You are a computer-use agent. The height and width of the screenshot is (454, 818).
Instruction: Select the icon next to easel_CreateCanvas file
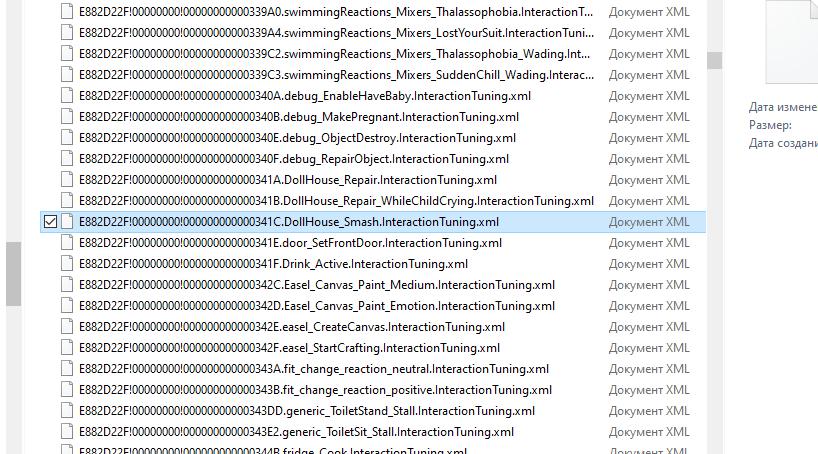[67, 327]
